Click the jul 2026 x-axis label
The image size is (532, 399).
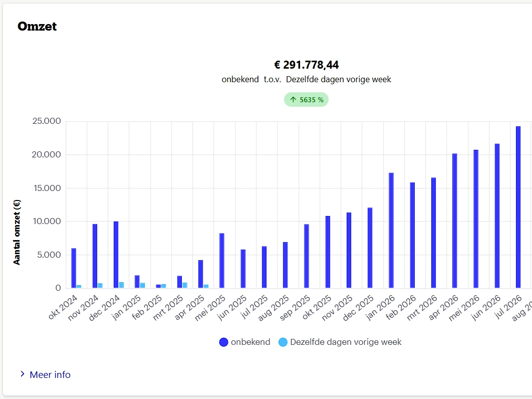click(x=507, y=307)
